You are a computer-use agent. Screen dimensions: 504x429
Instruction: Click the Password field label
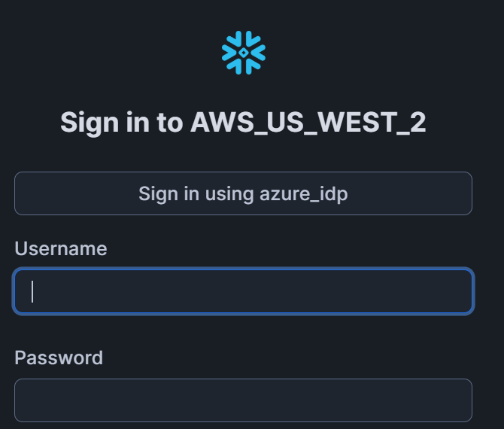59,357
